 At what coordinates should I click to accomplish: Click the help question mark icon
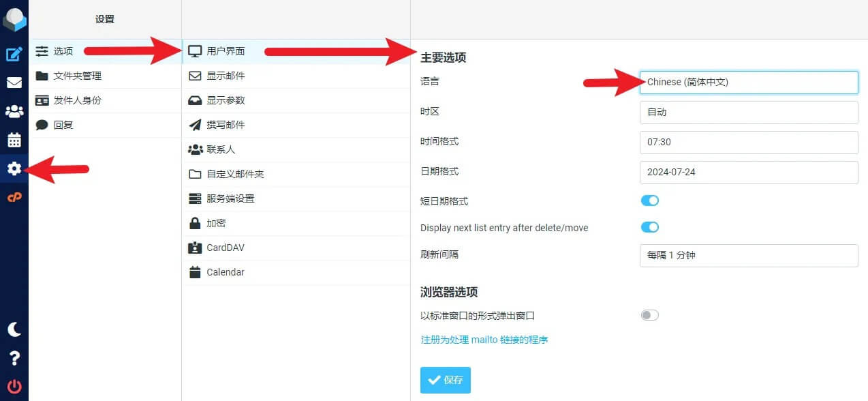14,358
